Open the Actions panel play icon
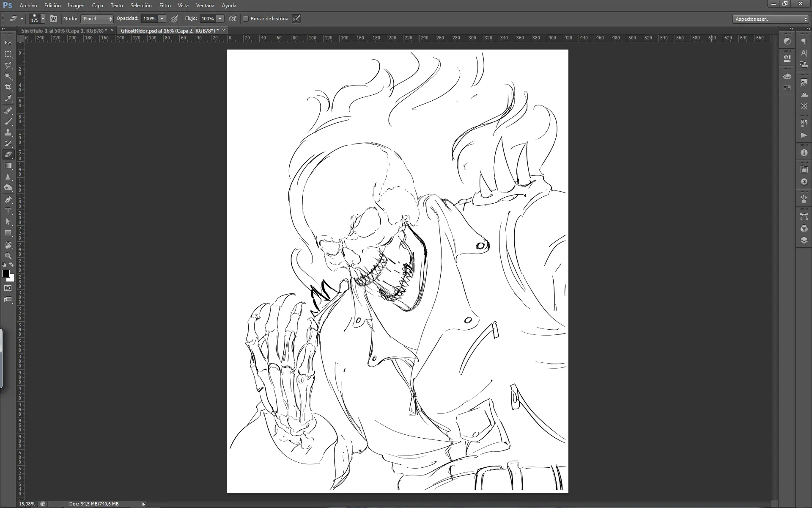This screenshot has height=508, width=812. 804,135
